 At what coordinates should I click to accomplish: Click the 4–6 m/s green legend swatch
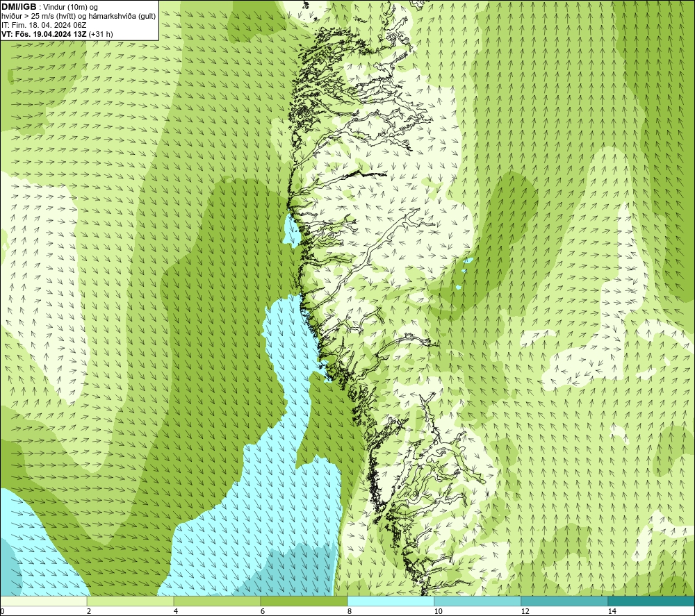217,601
